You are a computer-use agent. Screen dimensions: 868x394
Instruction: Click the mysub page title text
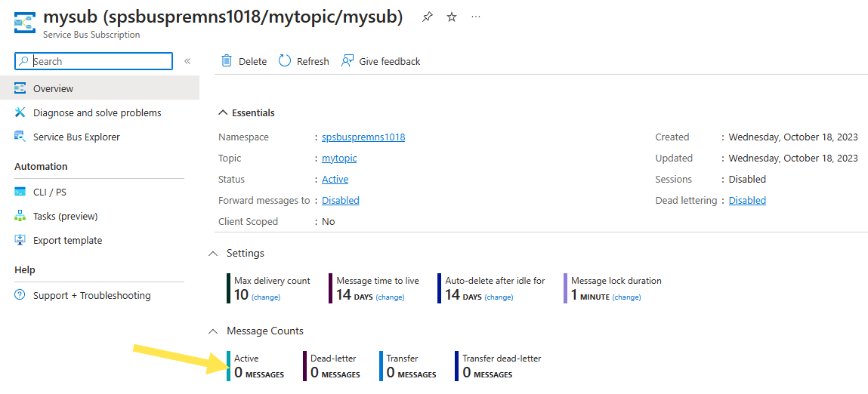[223, 17]
